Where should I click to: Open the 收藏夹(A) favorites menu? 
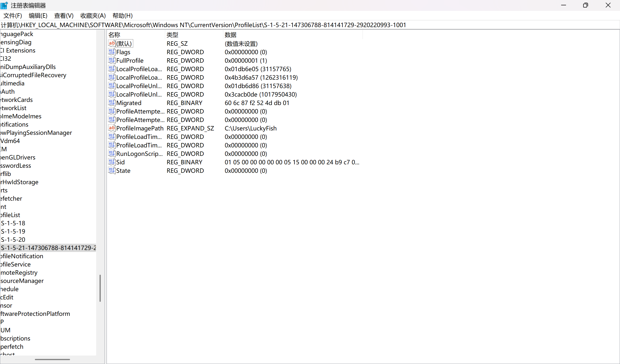[93, 16]
